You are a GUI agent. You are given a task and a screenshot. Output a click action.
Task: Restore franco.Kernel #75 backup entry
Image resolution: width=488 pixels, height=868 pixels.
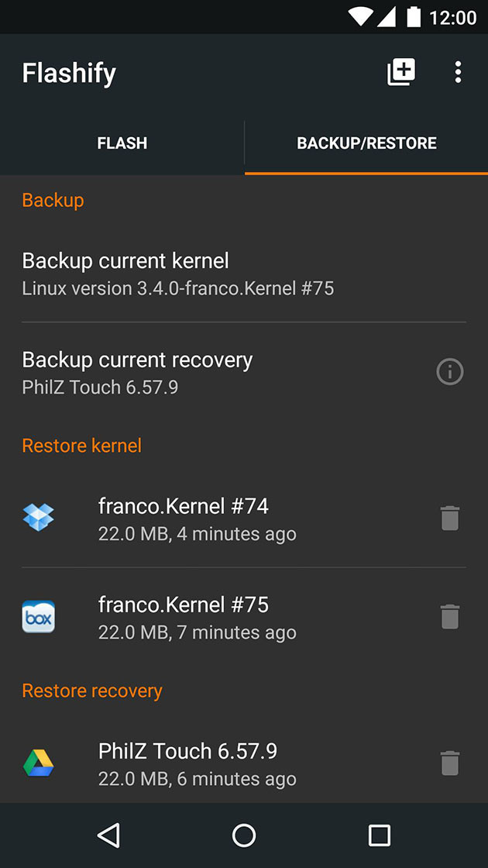tap(197, 618)
